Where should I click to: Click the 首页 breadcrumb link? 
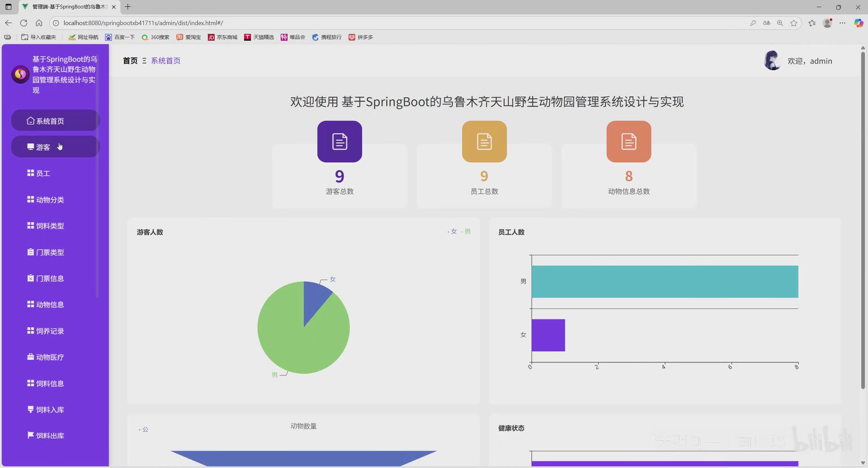(130, 61)
